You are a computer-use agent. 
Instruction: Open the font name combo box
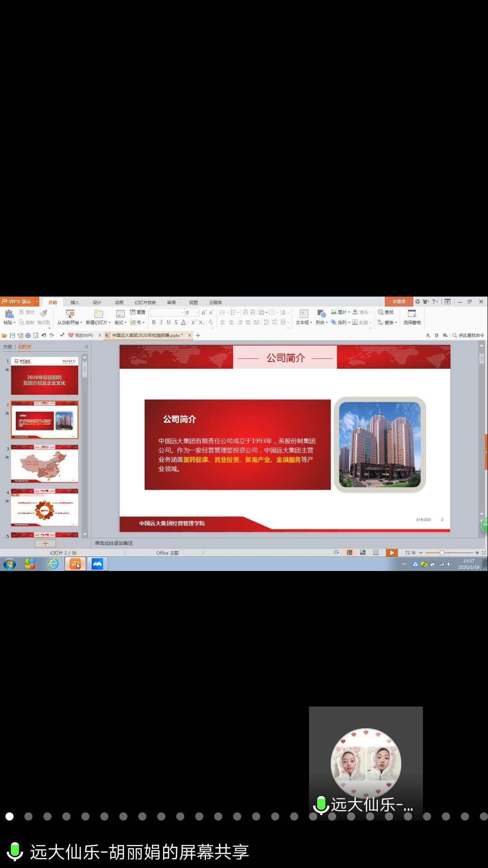pyautogui.click(x=167, y=312)
